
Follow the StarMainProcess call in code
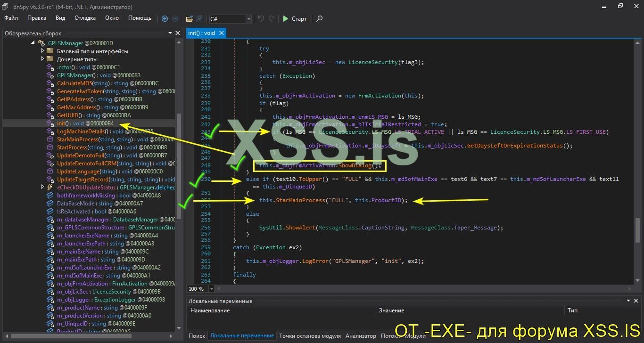click(x=299, y=200)
